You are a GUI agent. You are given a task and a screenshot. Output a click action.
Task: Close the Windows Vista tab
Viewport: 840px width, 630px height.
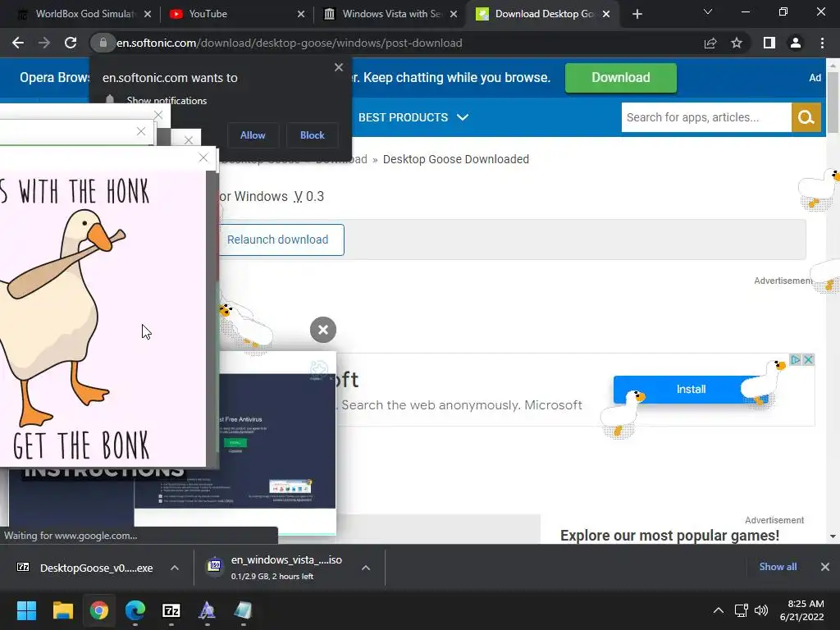454,14
